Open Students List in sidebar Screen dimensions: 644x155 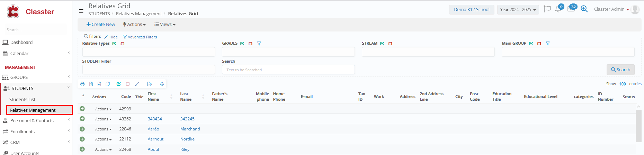tap(22, 99)
